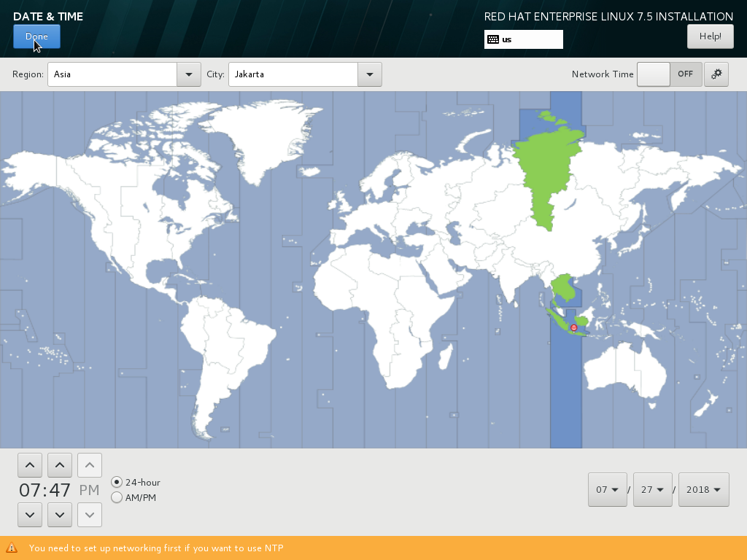The image size is (747, 560).
Task: Click Australia on the timezone map
Action: point(627,369)
